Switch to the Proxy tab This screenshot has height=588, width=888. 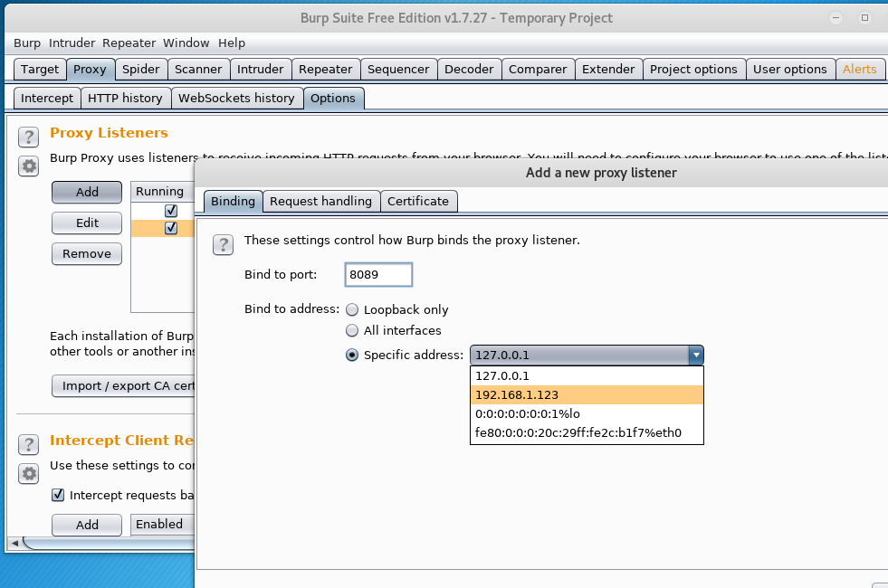coord(90,69)
